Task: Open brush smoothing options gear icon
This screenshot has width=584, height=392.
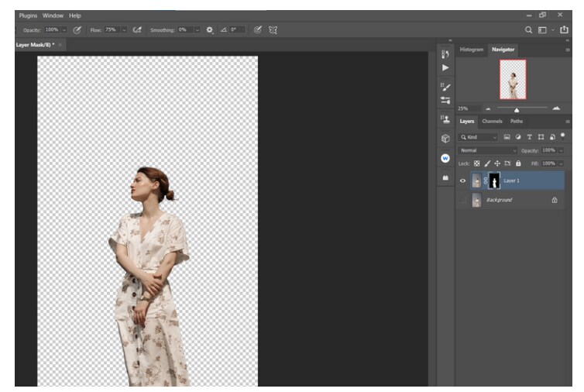Action: point(209,29)
